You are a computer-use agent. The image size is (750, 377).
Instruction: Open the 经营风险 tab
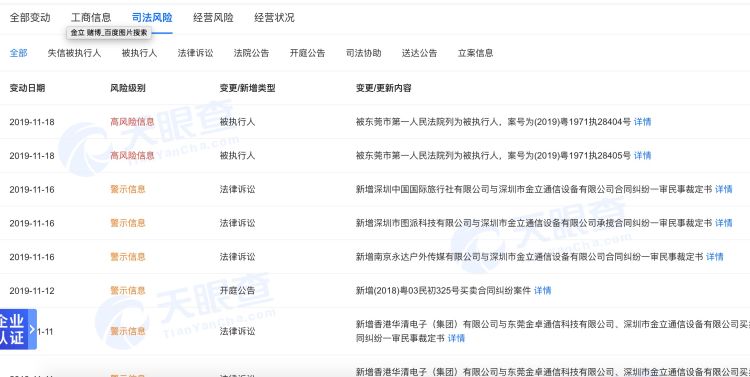click(213, 18)
